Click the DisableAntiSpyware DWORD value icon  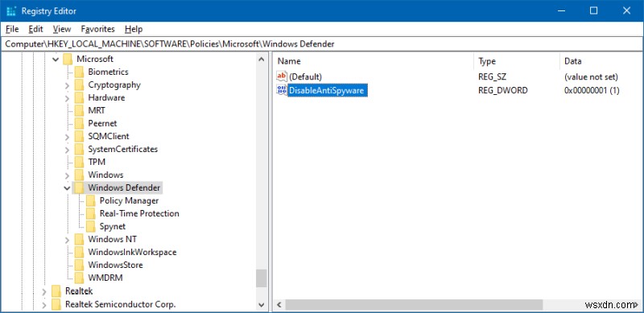click(x=282, y=90)
